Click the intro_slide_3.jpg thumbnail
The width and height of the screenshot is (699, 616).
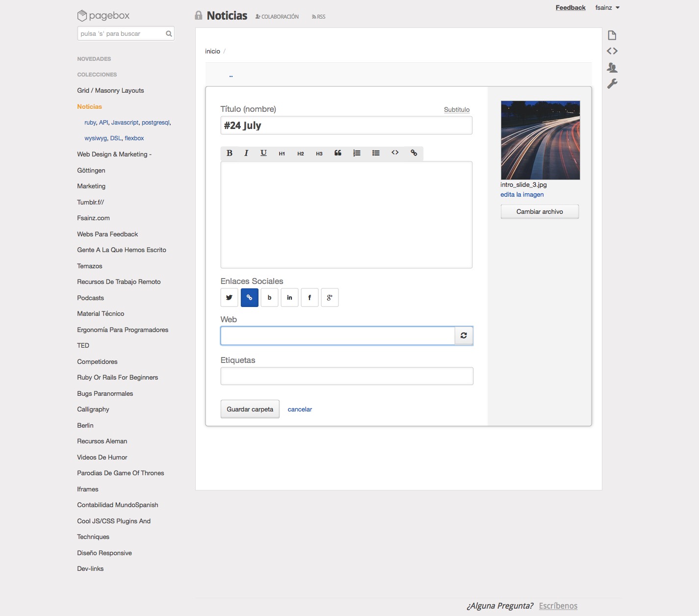540,140
